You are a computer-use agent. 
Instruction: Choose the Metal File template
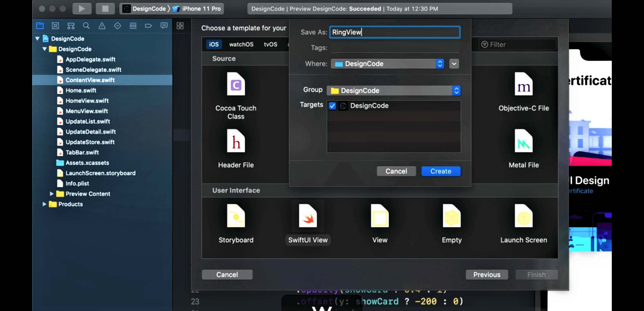coord(524,149)
